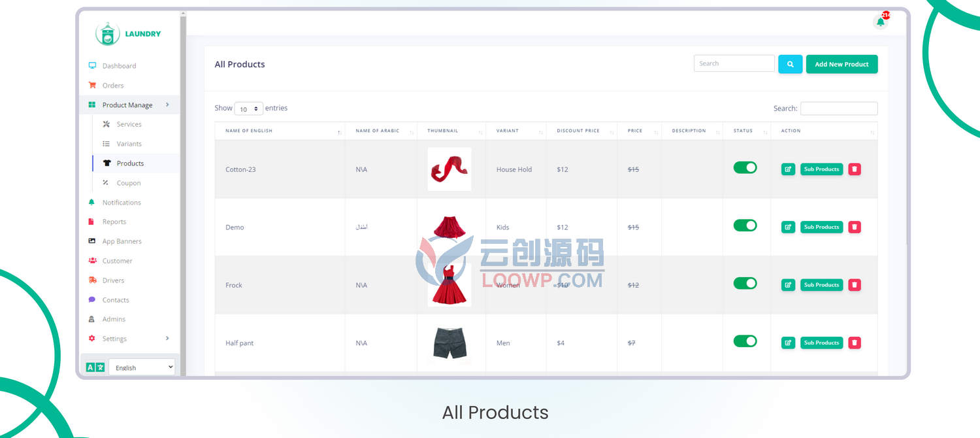Sort by Discount Price column
The height and width of the screenshot is (438, 980).
pyautogui.click(x=581, y=131)
